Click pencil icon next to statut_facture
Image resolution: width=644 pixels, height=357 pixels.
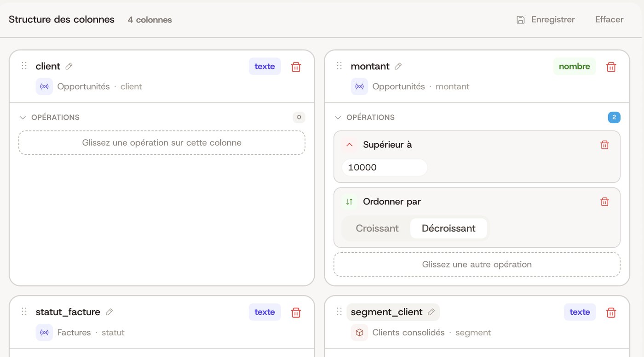tap(109, 312)
